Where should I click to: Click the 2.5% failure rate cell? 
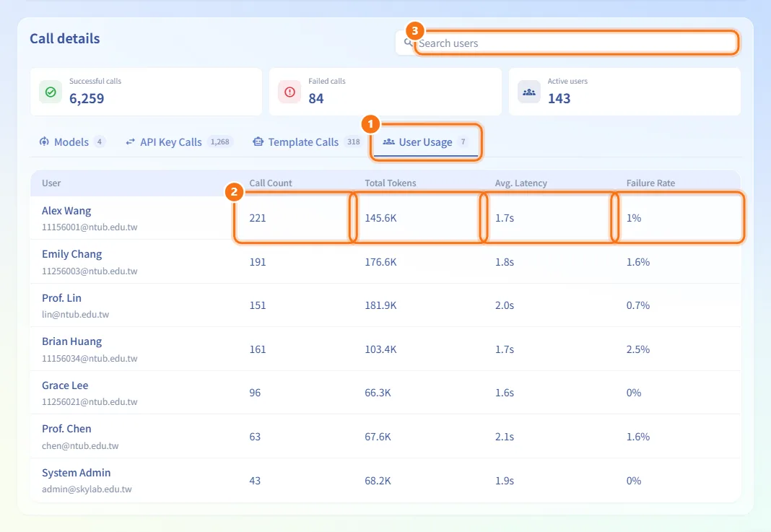tap(638, 349)
